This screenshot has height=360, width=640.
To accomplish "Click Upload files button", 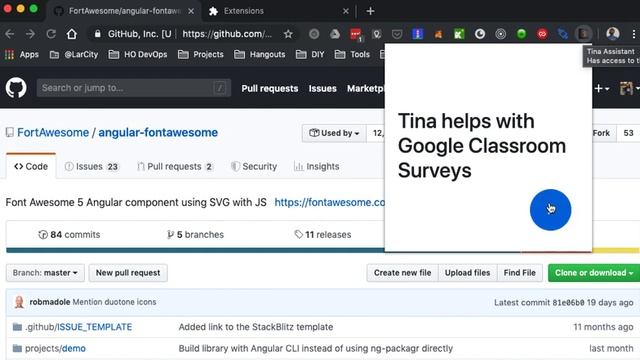I will click(467, 273).
